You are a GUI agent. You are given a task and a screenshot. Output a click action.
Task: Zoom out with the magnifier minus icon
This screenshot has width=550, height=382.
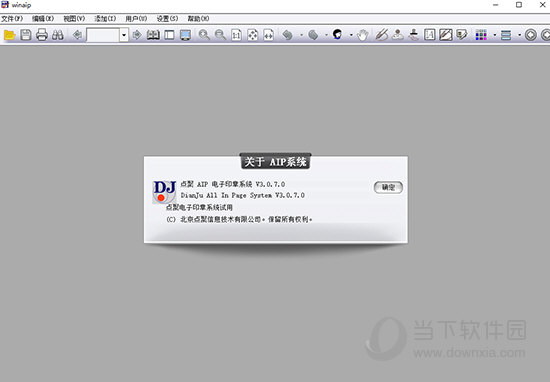click(220, 35)
